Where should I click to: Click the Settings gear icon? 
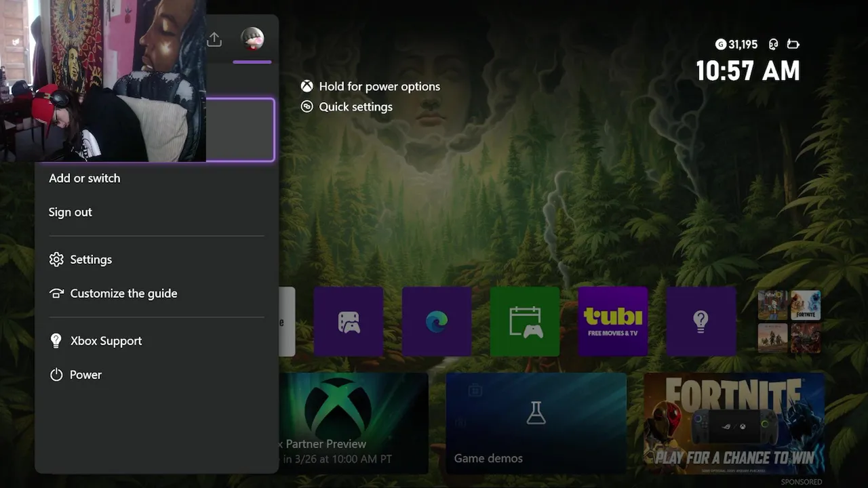point(56,260)
